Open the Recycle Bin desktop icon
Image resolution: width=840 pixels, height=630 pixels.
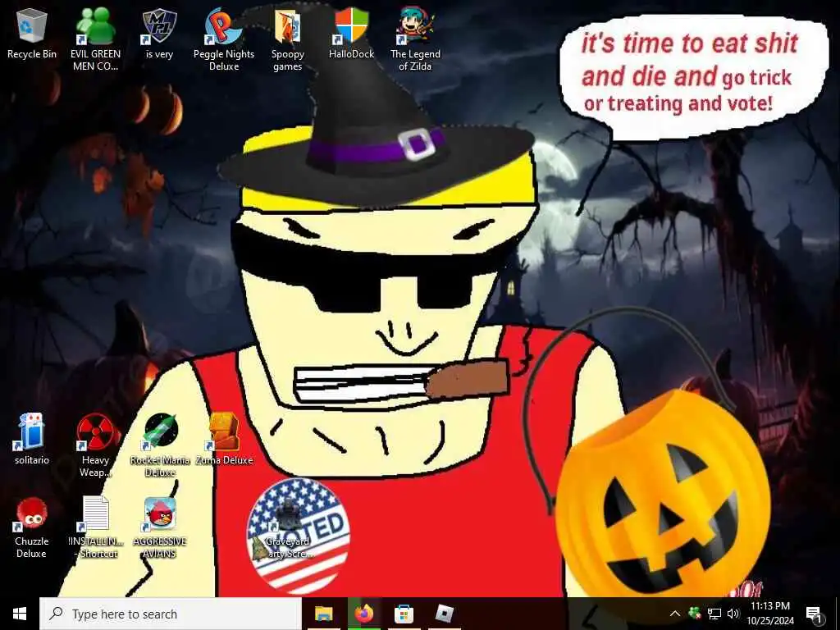pyautogui.click(x=32, y=33)
